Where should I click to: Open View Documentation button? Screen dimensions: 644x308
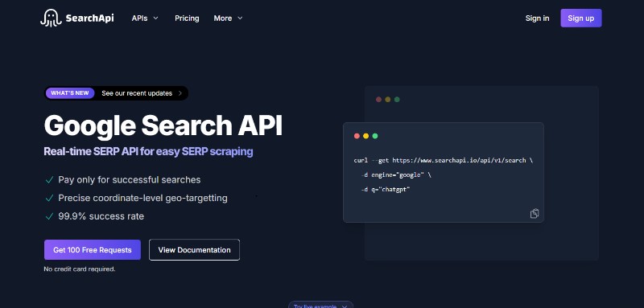coord(194,250)
